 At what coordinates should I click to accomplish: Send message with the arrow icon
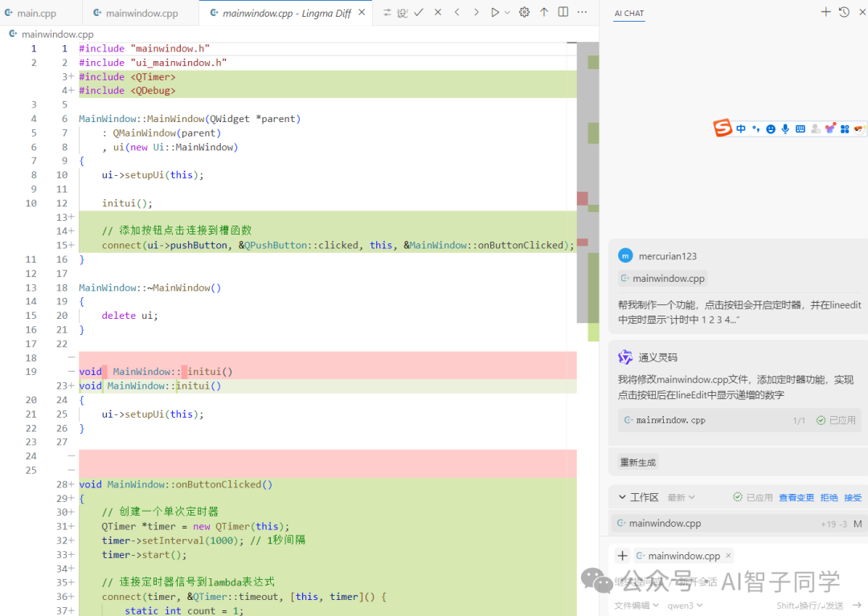tap(857, 605)
